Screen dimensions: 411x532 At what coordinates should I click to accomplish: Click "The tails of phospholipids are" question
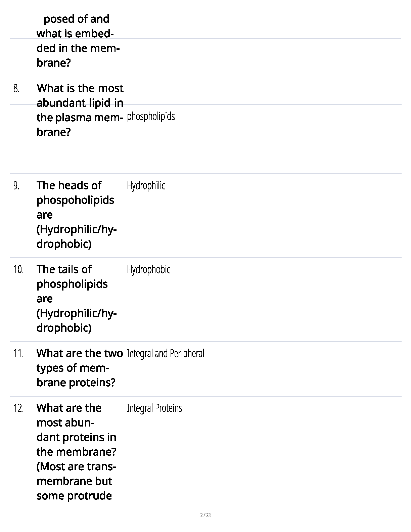coord(72,284)
